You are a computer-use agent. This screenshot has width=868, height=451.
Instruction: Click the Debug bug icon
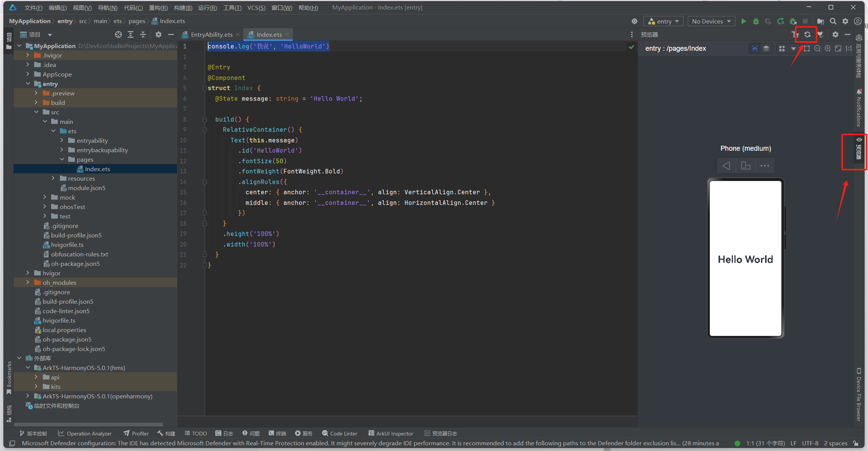756,21
